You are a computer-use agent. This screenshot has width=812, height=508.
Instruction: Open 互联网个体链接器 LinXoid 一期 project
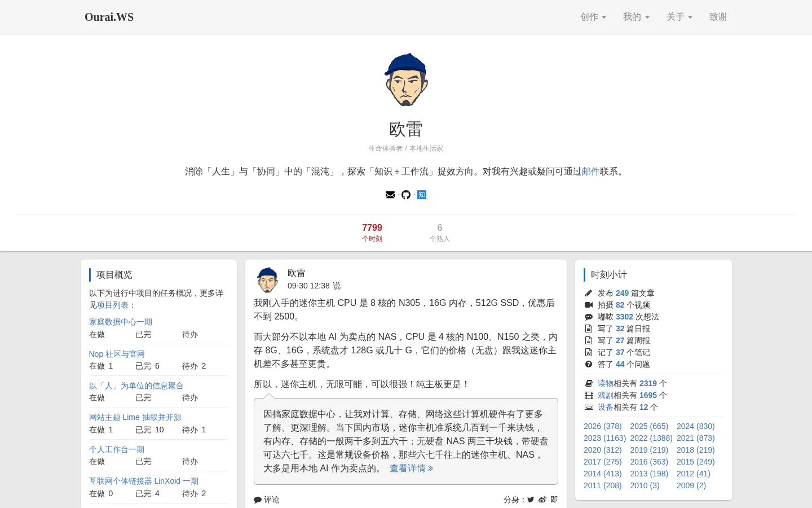tap(144, 481)
